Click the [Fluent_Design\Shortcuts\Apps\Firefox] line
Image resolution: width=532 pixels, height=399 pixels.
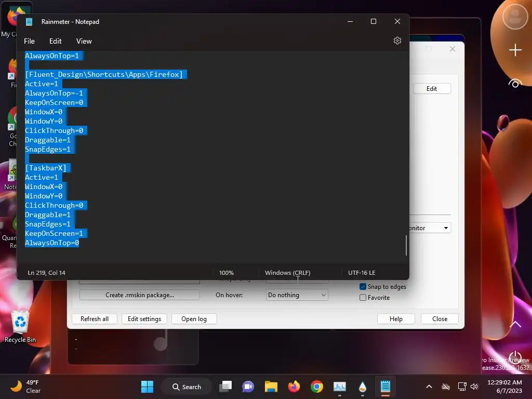pos(104,74)
